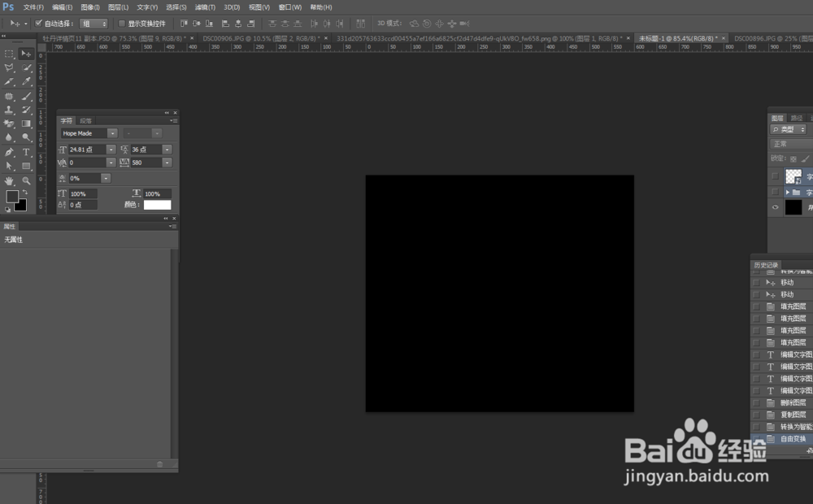813x504 pixels.
Task: Open the text color white swatch
Action: [x=157, y=205]
